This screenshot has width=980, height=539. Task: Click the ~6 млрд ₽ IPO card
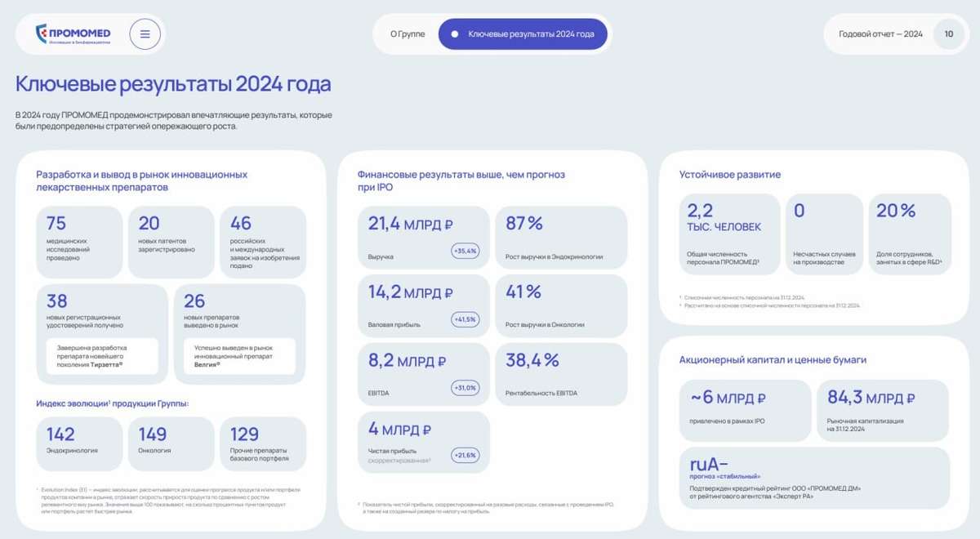[746, 410]
